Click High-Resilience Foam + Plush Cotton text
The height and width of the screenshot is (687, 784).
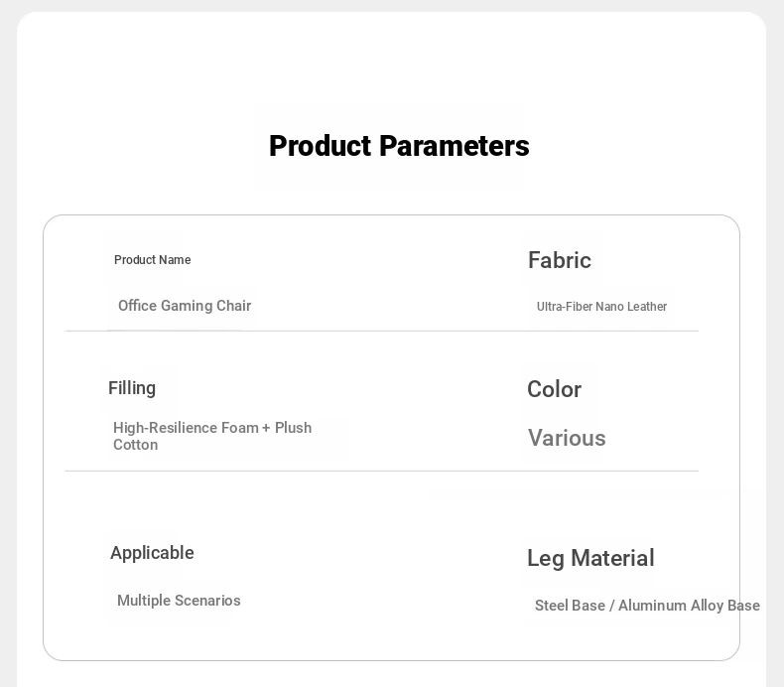pos(212,436)
